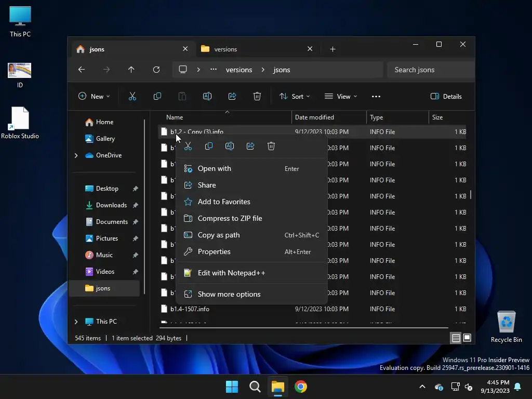This screenshot has width=532, height=399.
Task: Open Gallery in navigation pane
Action: click(x=105, y=139)
